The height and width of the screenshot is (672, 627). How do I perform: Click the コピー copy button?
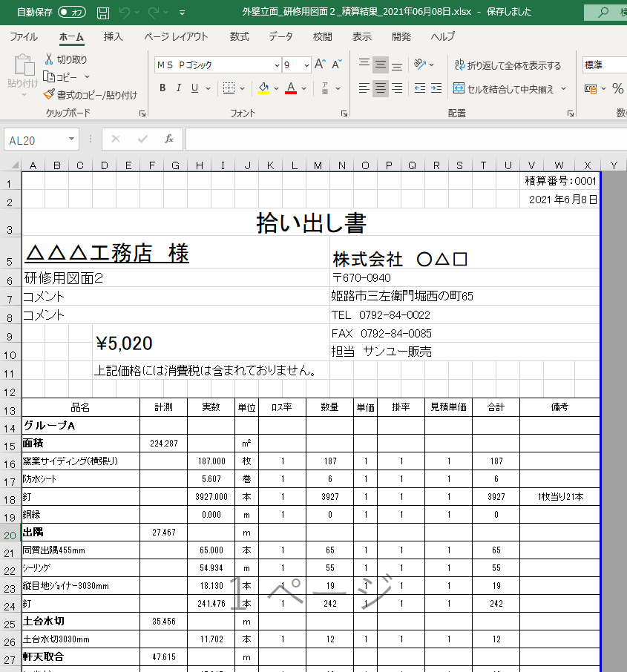click(61, 77)
